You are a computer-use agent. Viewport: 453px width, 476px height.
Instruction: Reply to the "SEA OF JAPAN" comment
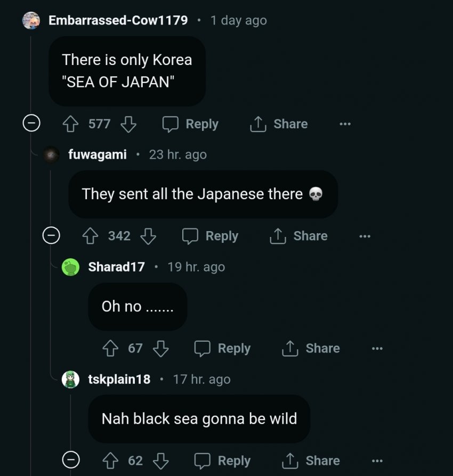[x=190, y=124]
